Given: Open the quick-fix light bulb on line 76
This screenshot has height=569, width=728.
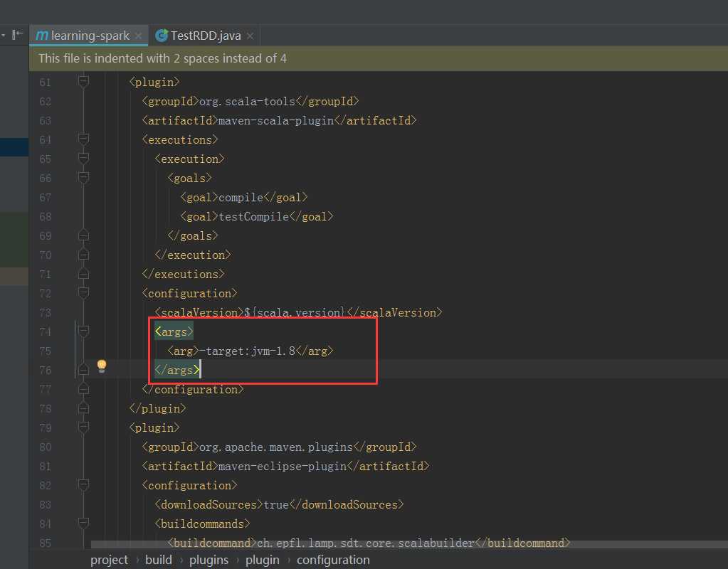Looking at the screenshot, I should pyautogui.click(x=102, y=366).
